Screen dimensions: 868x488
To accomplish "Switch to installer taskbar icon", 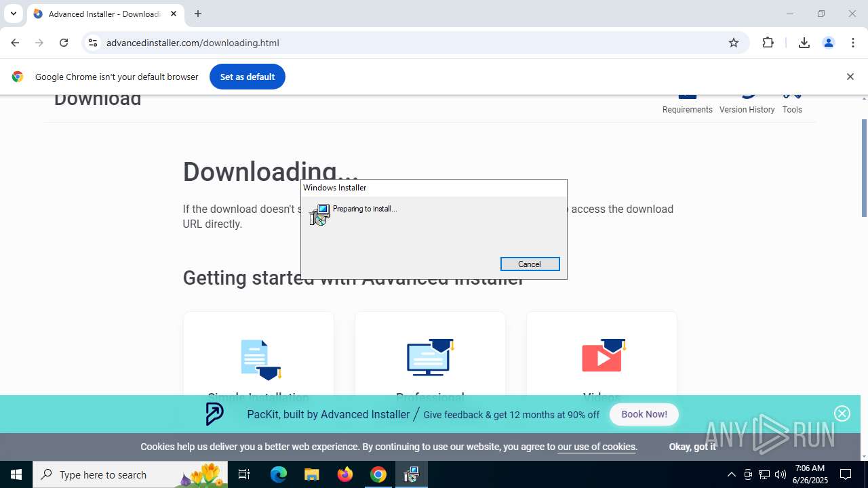I will tap(412, 474).
